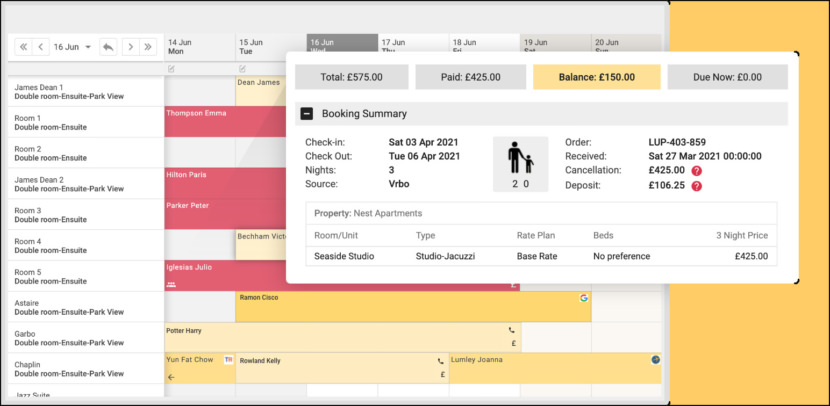
Task: Click the adult and child guests icon
Action: click(520, 162)
